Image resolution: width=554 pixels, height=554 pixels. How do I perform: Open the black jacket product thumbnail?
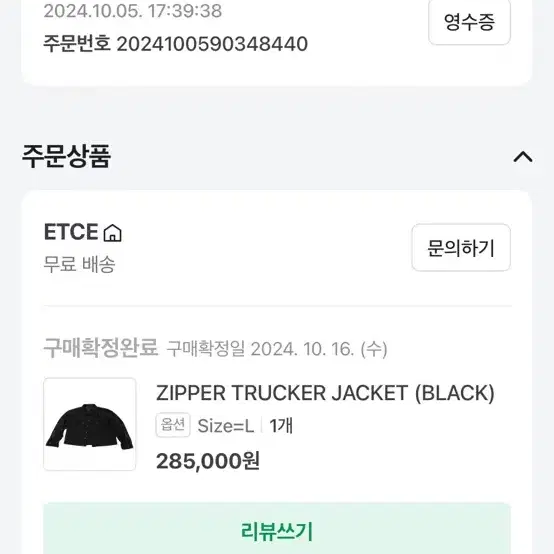(90, 424)
